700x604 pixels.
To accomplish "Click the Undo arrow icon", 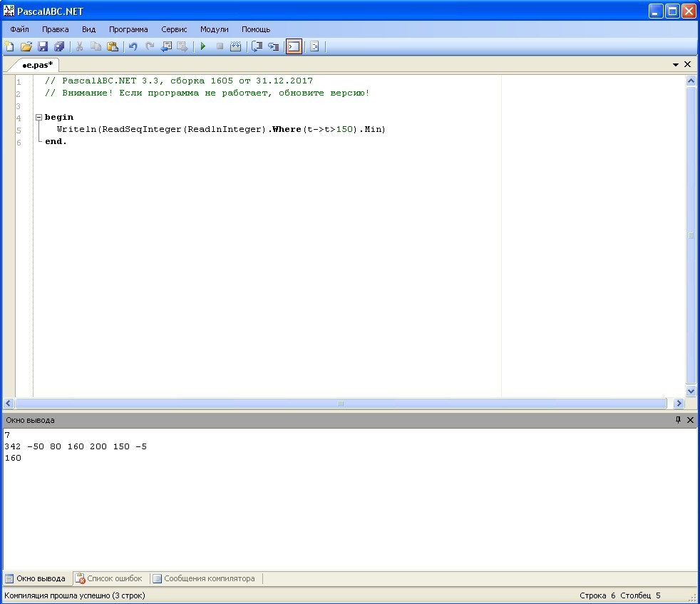I will 133,47.
